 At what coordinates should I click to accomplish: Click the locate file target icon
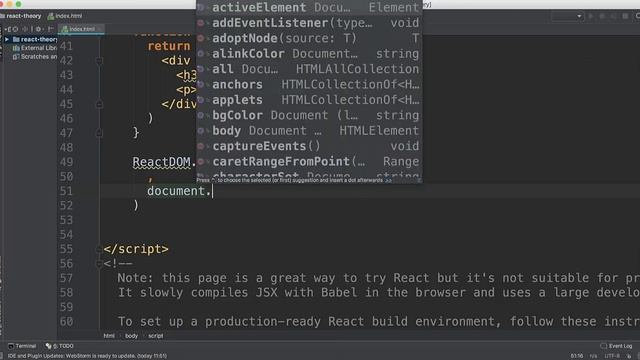click(16, 29)
